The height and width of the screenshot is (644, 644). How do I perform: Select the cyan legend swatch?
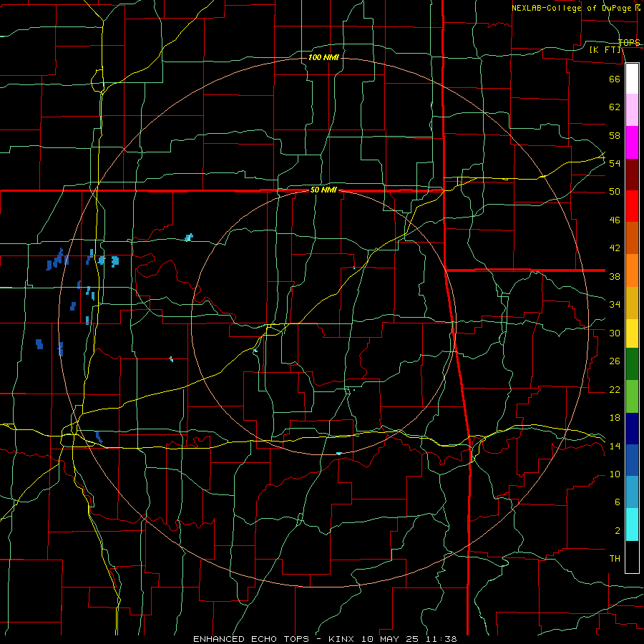pos(632,525)
